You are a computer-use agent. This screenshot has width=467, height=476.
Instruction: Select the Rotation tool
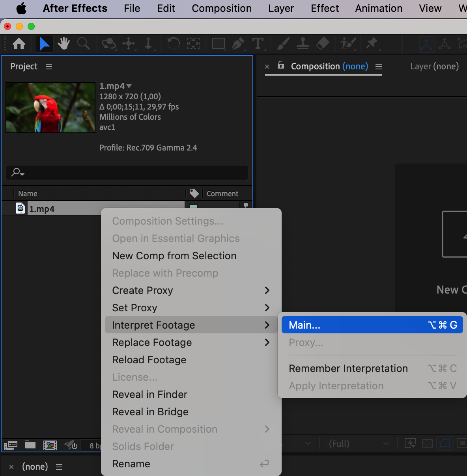pos(173,44)
